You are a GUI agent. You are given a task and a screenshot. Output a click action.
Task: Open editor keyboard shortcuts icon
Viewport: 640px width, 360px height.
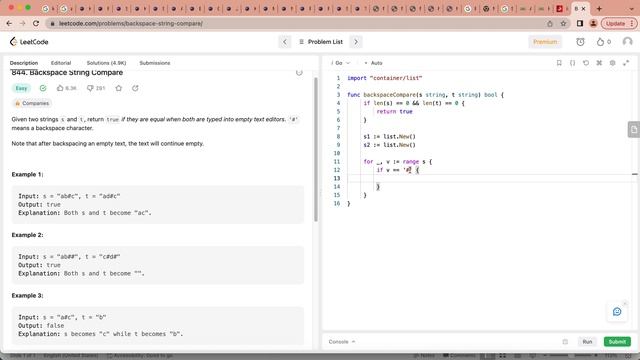tap(599, 63)
